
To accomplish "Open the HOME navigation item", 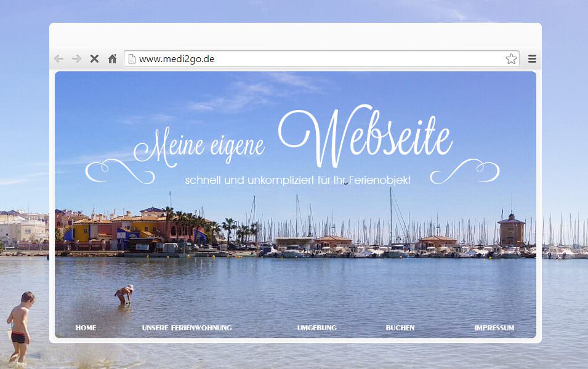I will pos(86,328).
